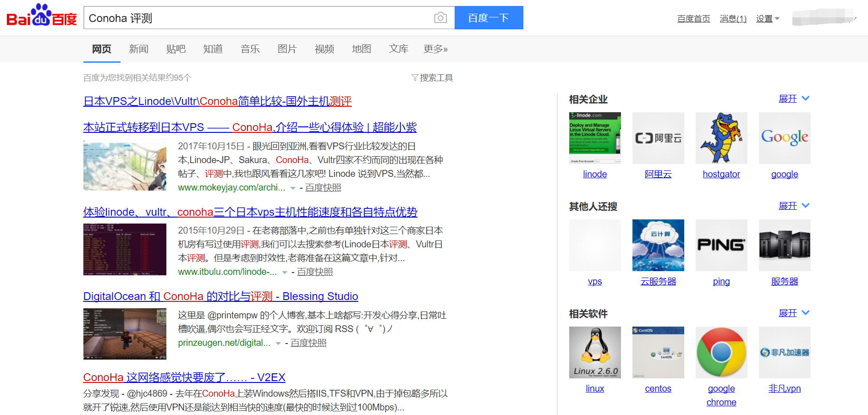This screenshot has width=868, height=415.
Task: Click the vps text link
Action: point(595,282)
